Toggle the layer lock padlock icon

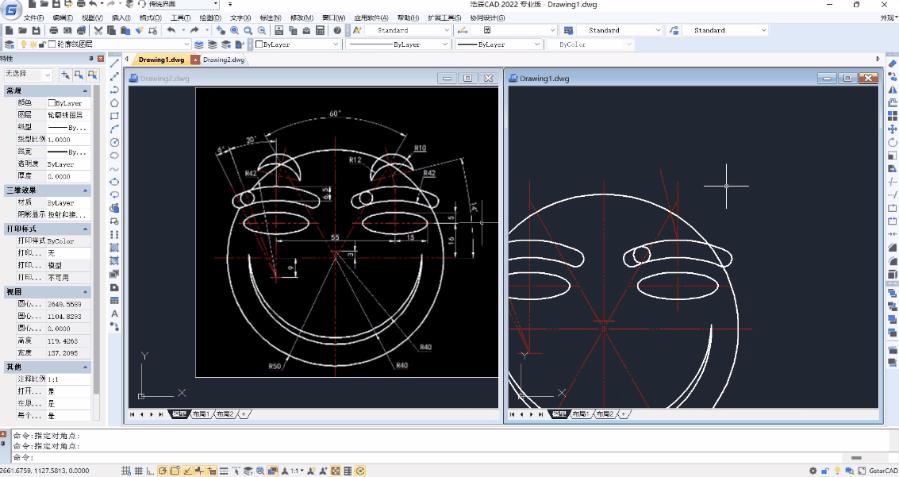coord(41,45)
